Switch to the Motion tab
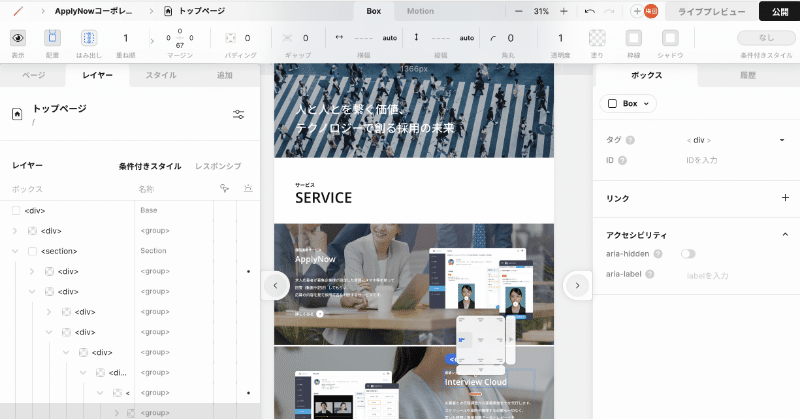 [x=420, y=11]
